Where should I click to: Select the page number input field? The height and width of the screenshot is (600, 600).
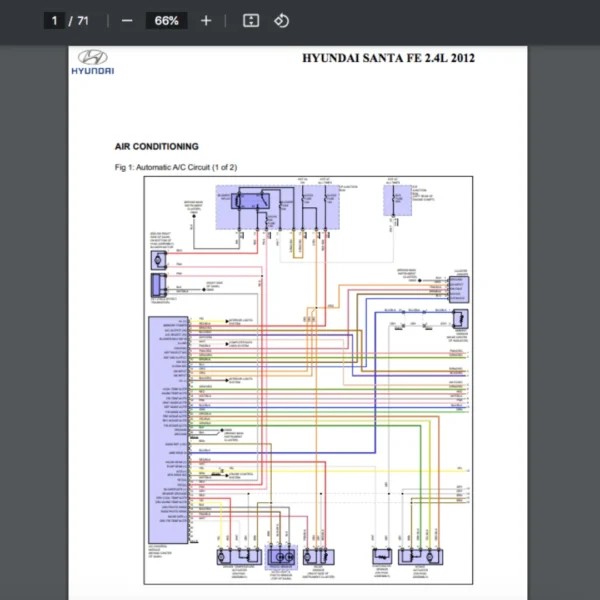pyautogui.click(x=58, y=20)
